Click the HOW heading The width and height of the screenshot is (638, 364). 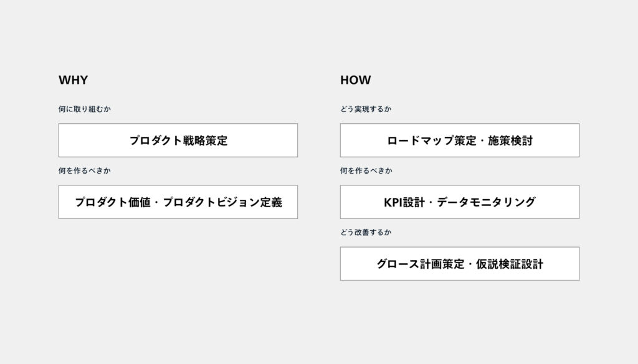pos(356,80)
